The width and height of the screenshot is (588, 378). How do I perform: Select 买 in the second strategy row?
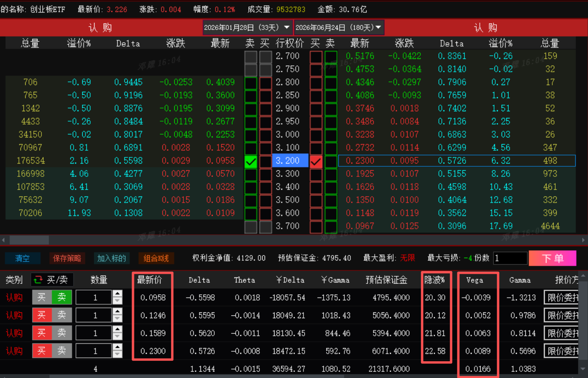pos(42,315)
